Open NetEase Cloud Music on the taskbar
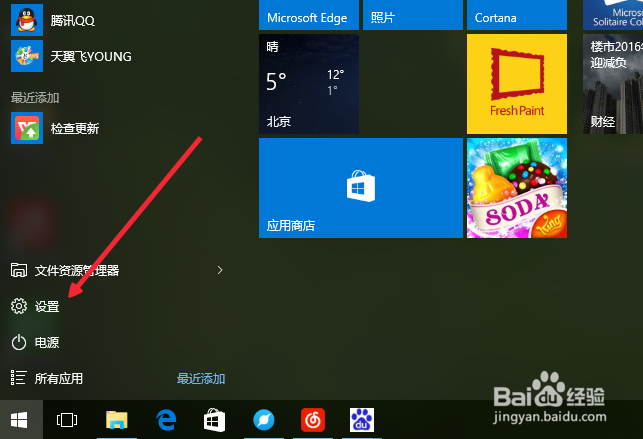This screenshot has height=439, width=643. (313, 420)
